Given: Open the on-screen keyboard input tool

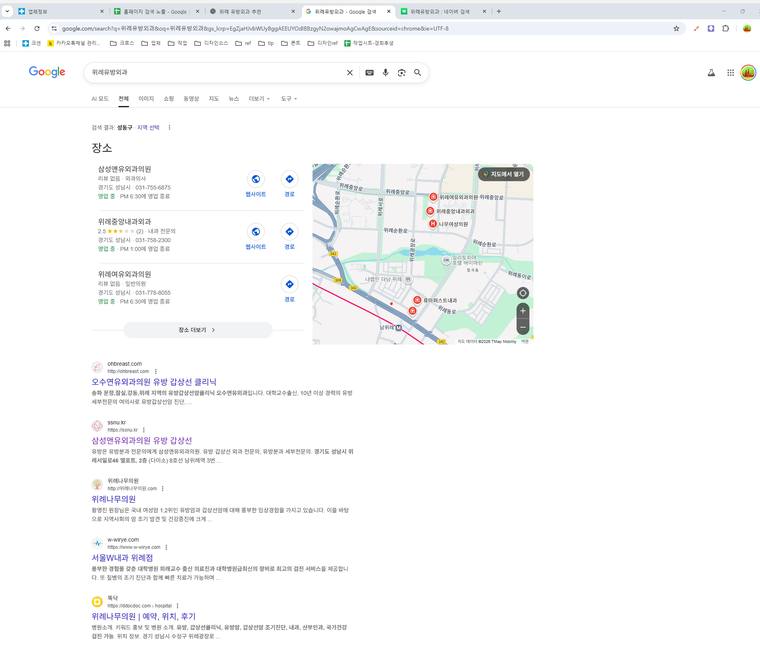Looking at the screenshot, I should click(x=369, y=73).
